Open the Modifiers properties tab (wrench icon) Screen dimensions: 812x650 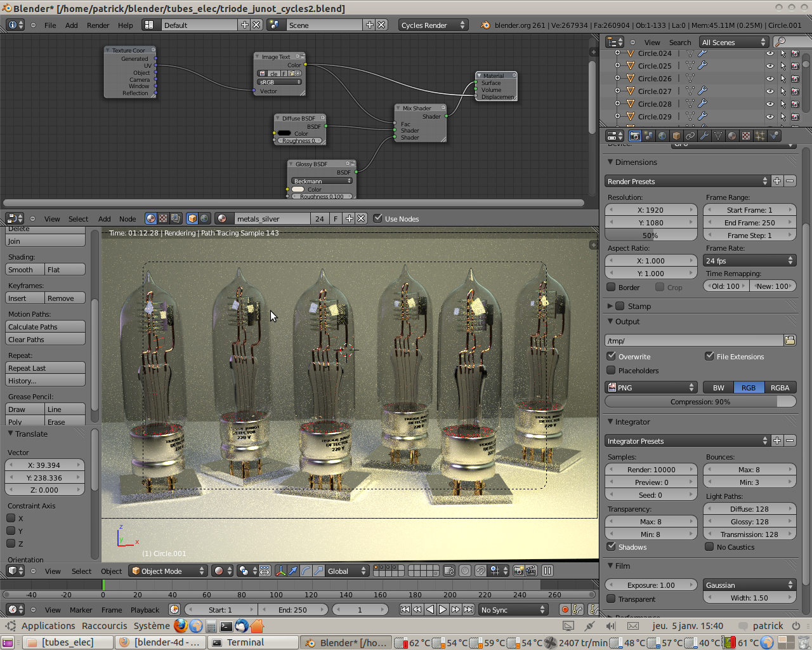703,135
